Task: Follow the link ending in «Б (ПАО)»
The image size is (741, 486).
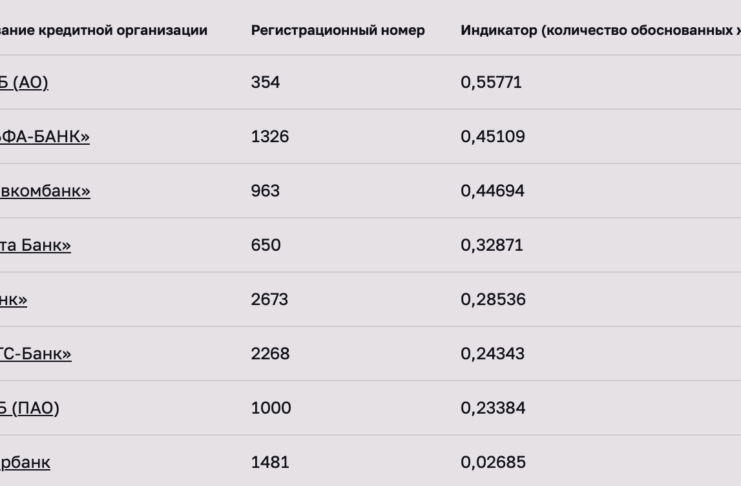Action: tap(29, 408)
